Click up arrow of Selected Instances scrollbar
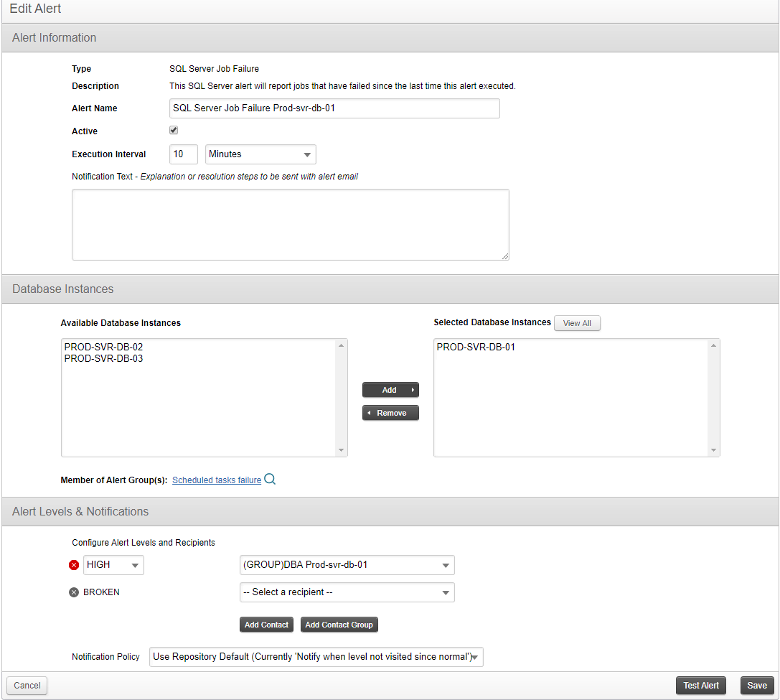The width and height of the screenshot is (780, 700). coord(714,345)
